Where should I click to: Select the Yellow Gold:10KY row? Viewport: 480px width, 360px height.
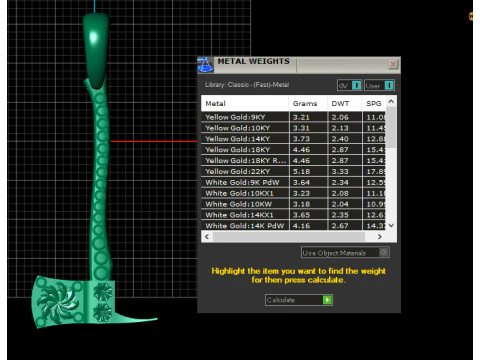tap(294, 128)
